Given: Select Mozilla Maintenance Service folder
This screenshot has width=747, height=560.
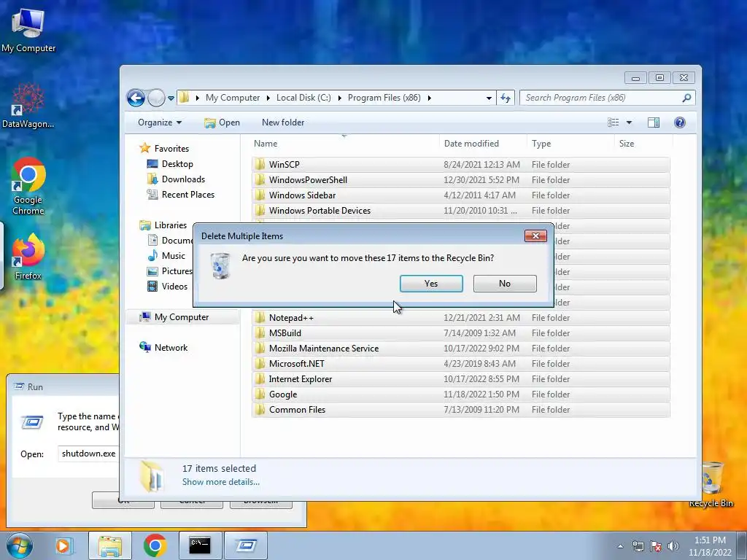Looking at the screenshot, I should pos(461,348).
